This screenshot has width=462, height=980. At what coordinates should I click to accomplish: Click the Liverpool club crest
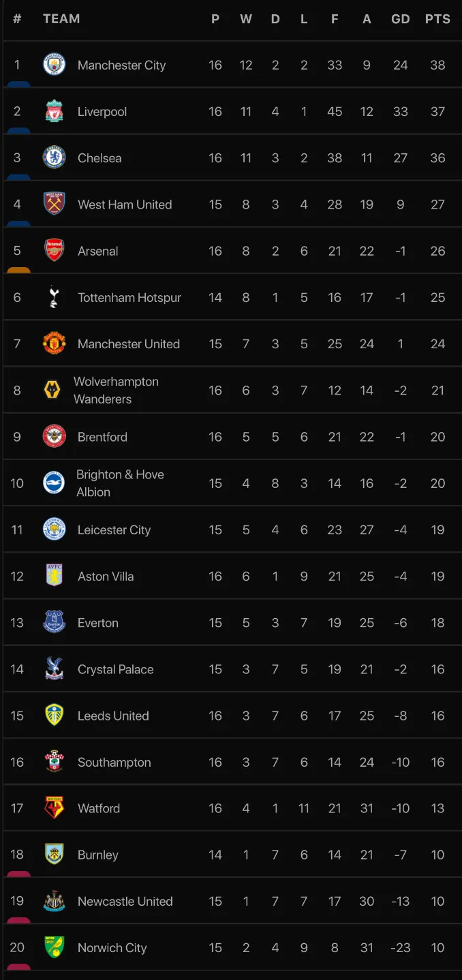[x=54, y=111]
